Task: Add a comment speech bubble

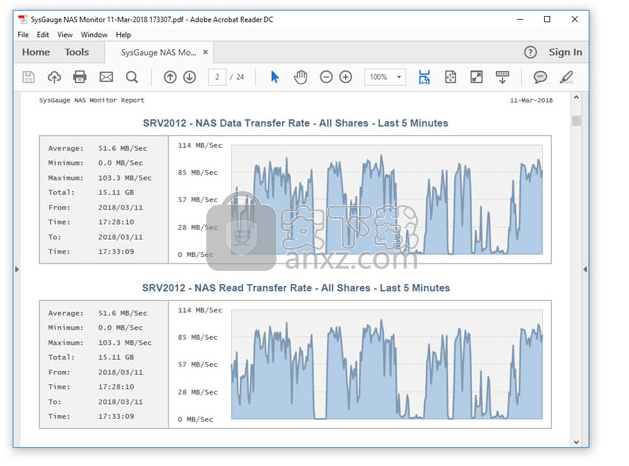Action: click(540, 77)
